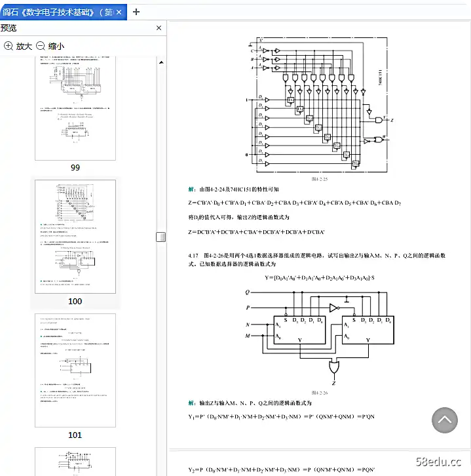471x476 pixels.
Task: Click the page number label 100
Action: coord(75,302)
